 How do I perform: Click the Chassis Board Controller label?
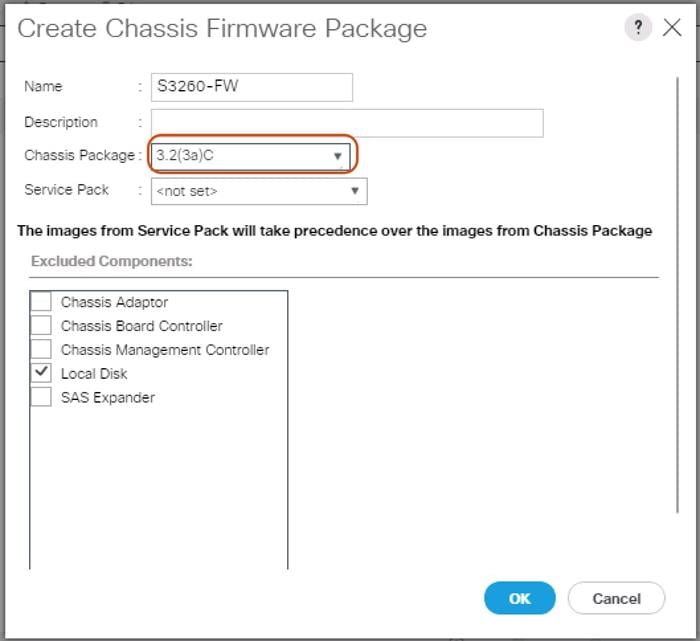click(142, 326)
